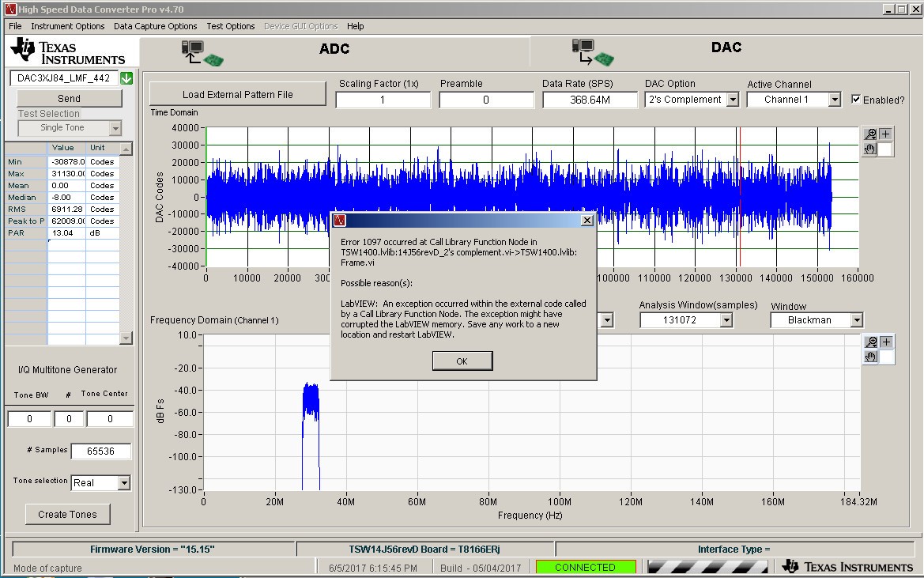Image resolution: width=924 pixels, height=578 pixels.
Task: Click Load External Pattern File button
Action: click(x=237, y=94)
